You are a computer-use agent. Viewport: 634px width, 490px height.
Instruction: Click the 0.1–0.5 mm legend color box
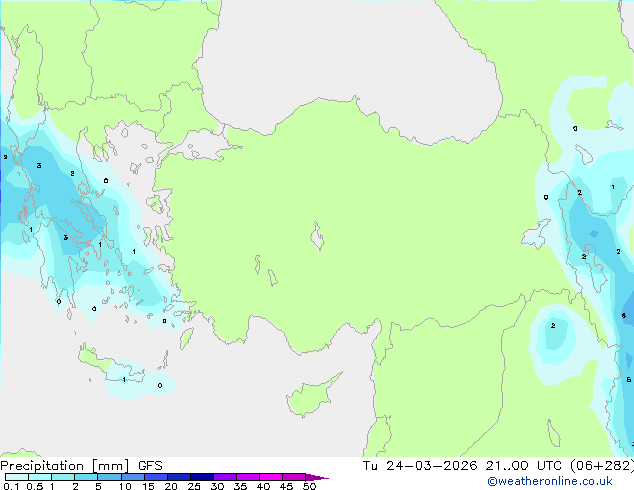[17, 477]
